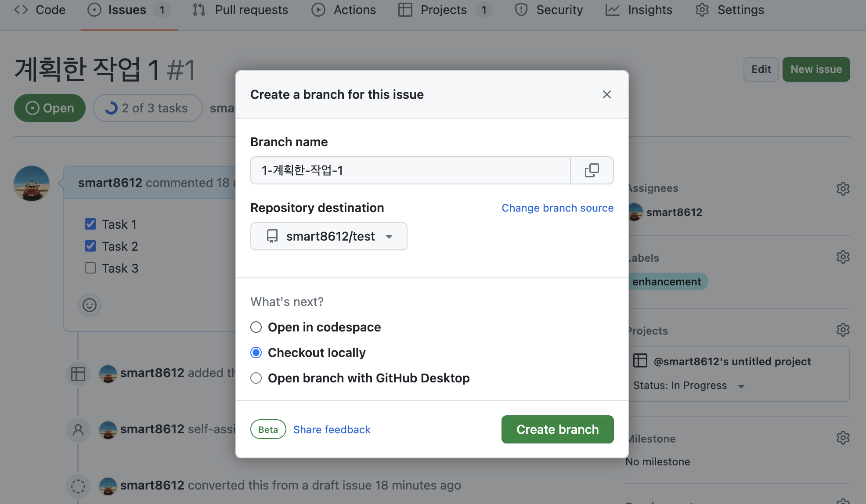The height and width of the screenshot is (504, 866).
Task: Click the Change branch source link
Action: (x=557, y=208)
